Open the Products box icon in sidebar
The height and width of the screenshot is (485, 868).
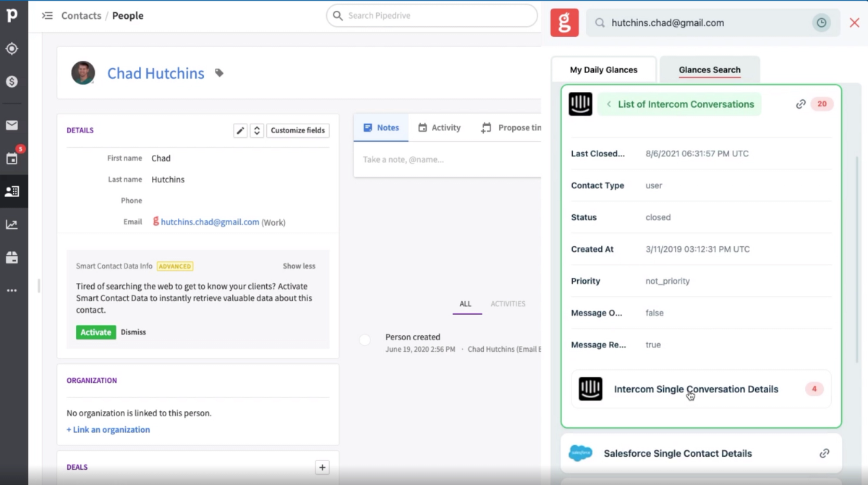(12, 257)
